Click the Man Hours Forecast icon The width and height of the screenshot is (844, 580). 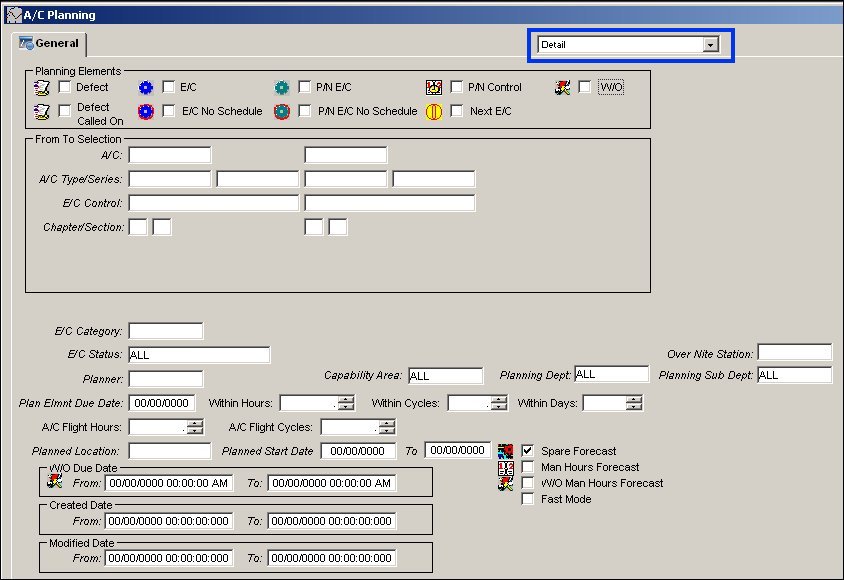[x=505, y=468]
